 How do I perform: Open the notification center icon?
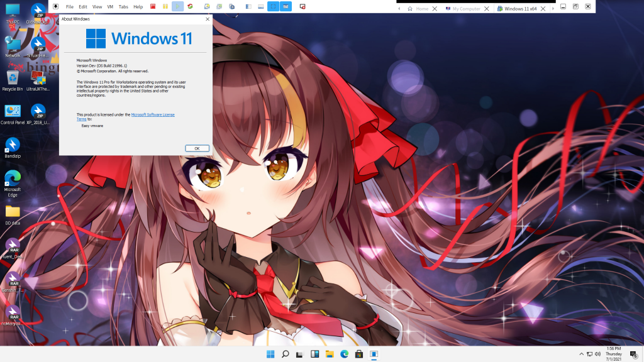634,354
